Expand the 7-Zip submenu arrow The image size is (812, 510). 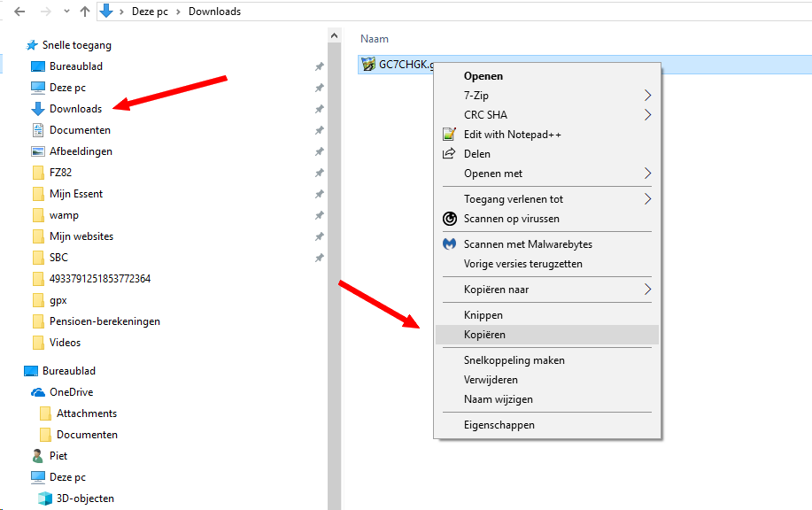tap(647, 96)
